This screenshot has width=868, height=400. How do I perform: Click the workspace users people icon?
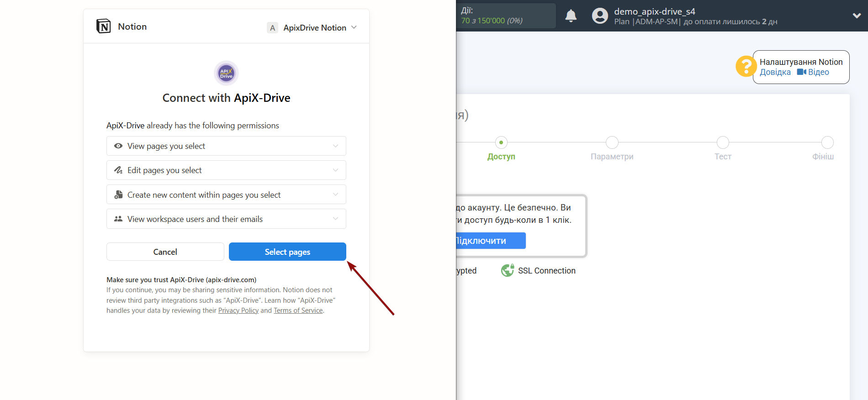(118, 219)
